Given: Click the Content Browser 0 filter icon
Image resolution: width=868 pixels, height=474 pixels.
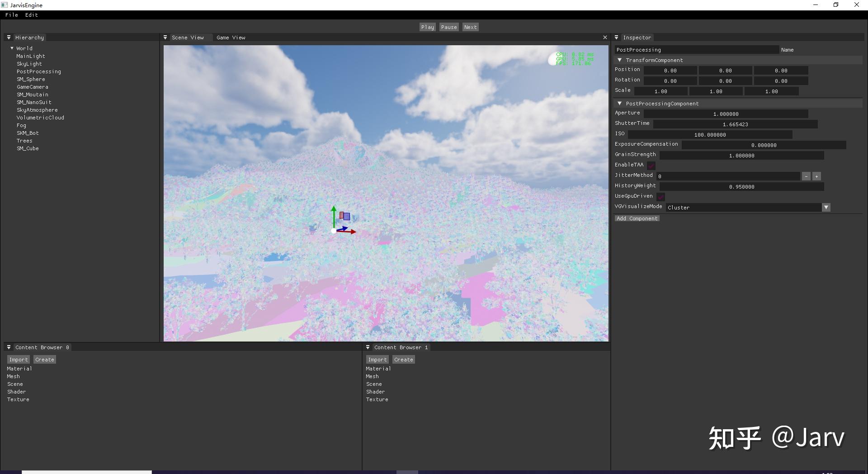Looking at the screenshot, I should point(9,347).
